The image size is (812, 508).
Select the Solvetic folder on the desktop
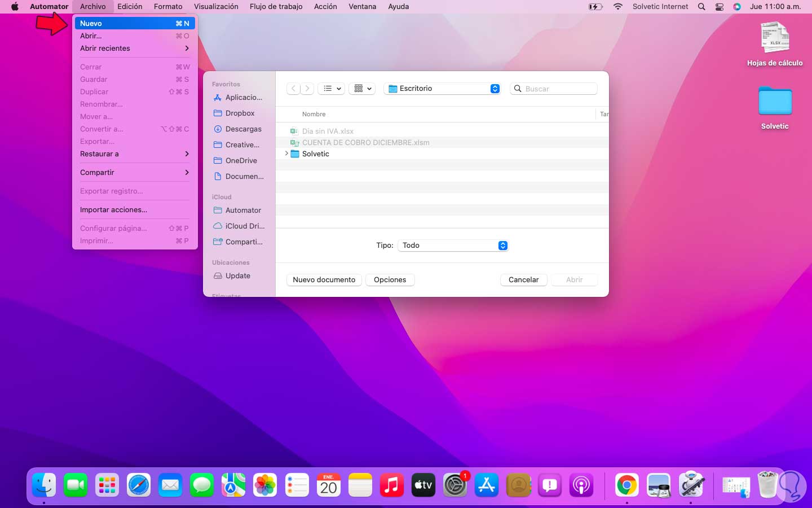coord(775,108)
